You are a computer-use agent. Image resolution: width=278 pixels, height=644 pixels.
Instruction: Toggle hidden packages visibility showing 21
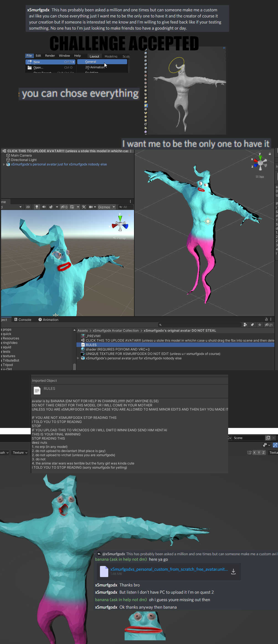(x=269, y=325)
